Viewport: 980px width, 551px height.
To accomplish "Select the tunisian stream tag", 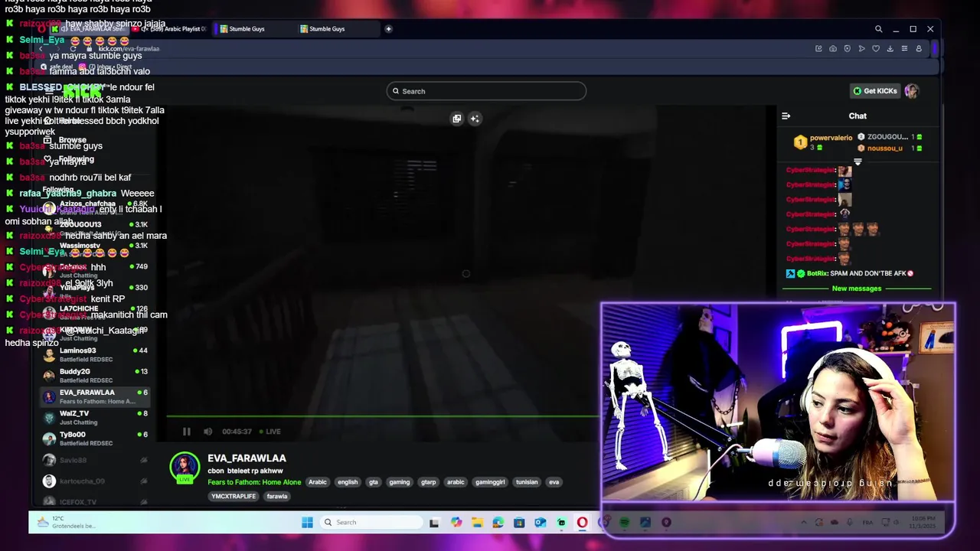I will 527,482.
